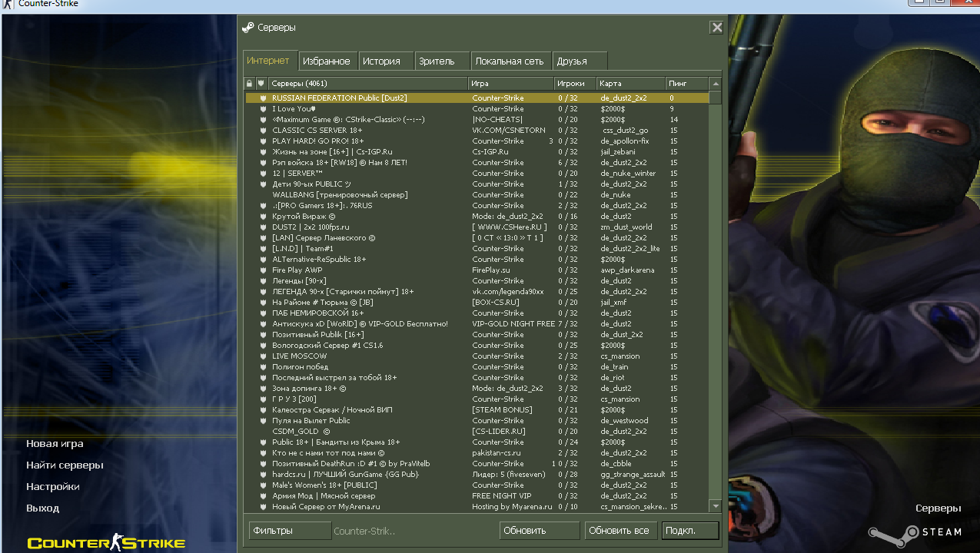Click shield icon beside I Love You server
Image resolution: width=980 pixels, height=553 pixels.
tap(263, 109)
